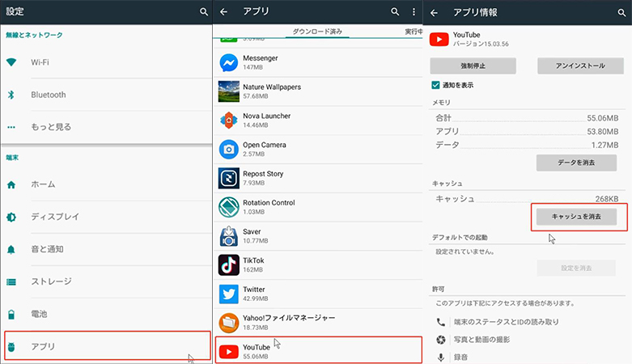Click the Open Camera app icon
Viewport: 632px width, 364px height.
coord(228,149)
